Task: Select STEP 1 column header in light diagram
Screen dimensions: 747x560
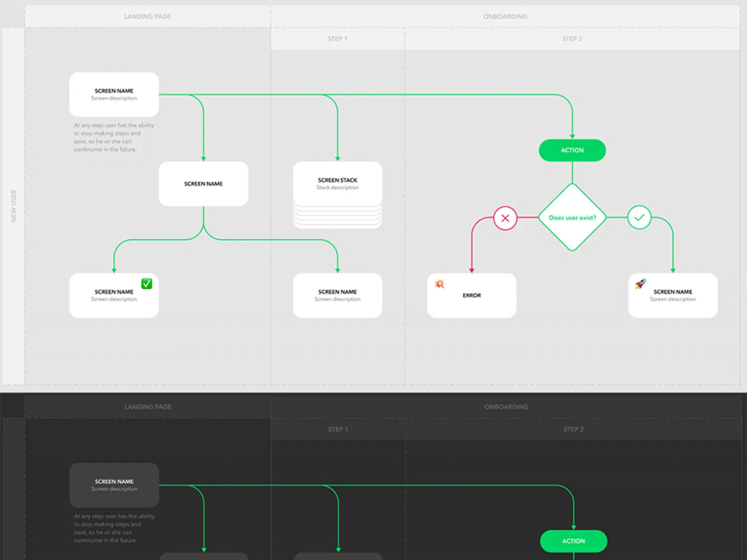Action: (337, 39)
